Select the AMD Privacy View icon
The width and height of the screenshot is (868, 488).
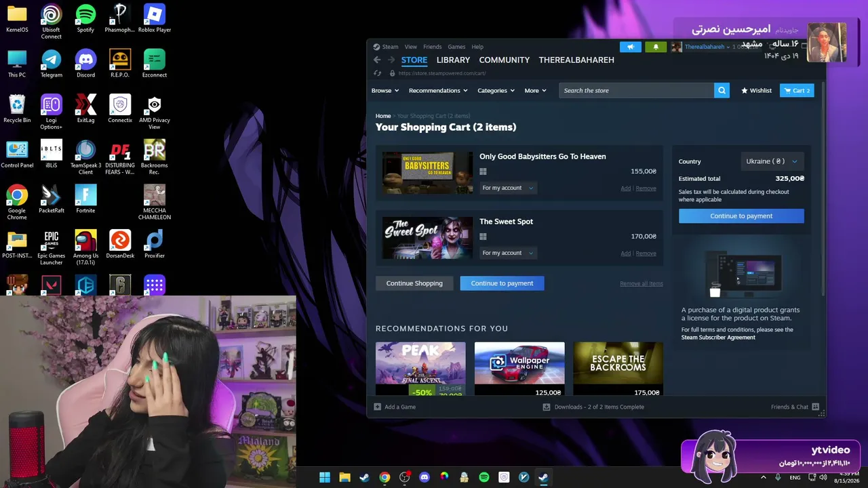155,113
